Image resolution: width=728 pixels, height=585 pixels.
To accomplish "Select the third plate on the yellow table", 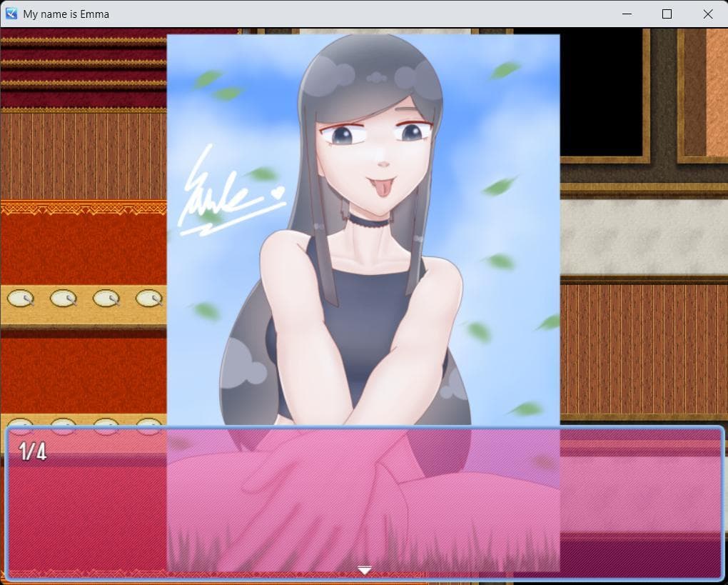I will 106,298.
